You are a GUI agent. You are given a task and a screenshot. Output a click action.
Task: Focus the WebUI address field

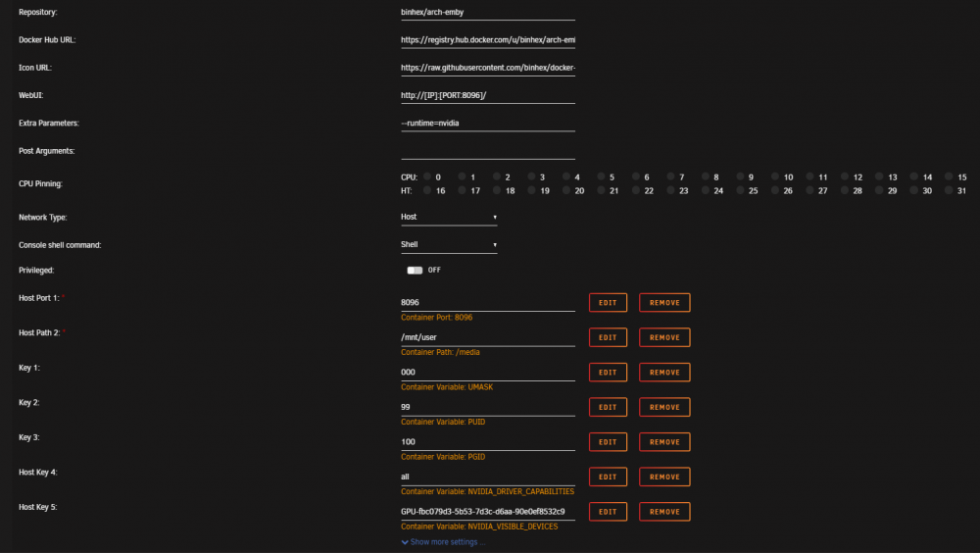(487, 96)
